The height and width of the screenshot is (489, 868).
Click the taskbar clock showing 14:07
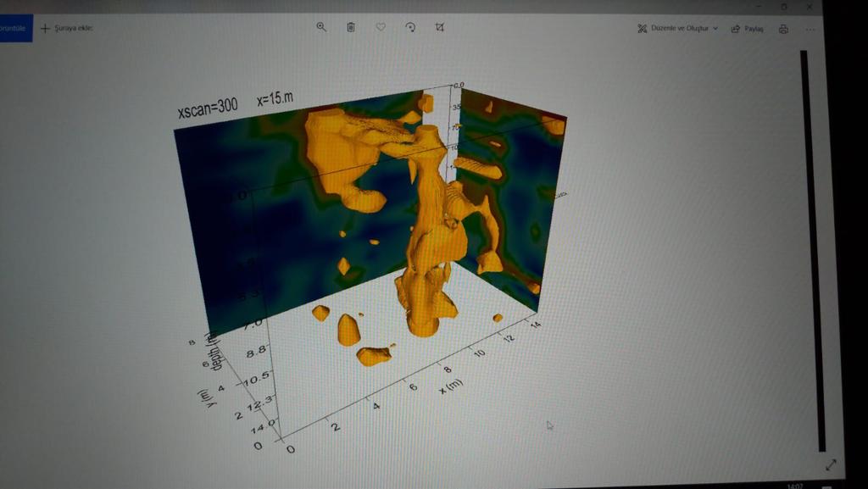pyautogui.click(x=794, y=486)
